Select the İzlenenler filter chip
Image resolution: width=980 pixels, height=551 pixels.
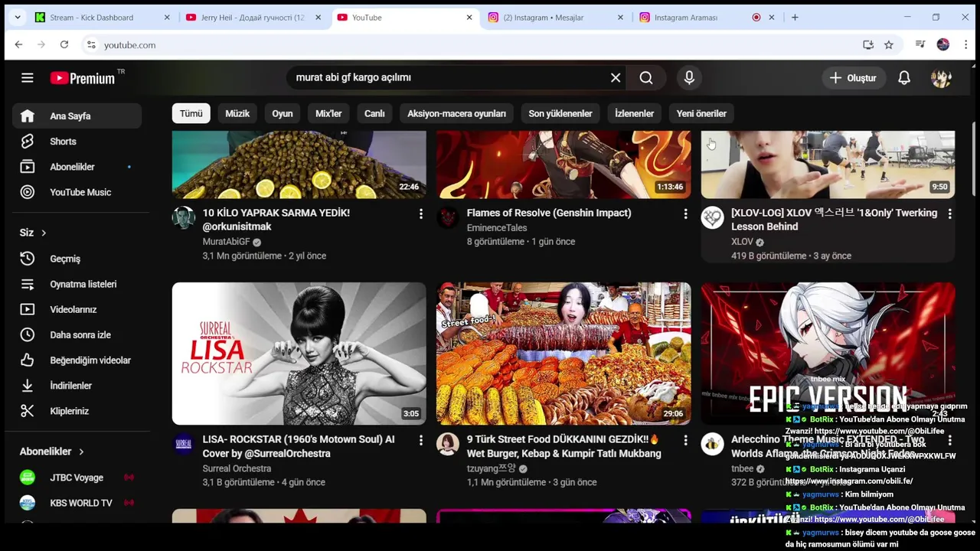pos(635,113)
